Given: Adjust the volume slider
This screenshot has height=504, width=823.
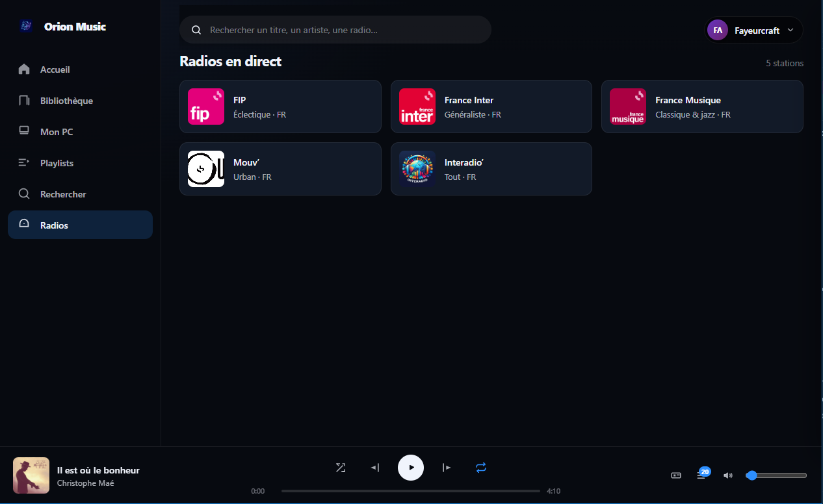Looking at the screenshot, I should point(777,475).
